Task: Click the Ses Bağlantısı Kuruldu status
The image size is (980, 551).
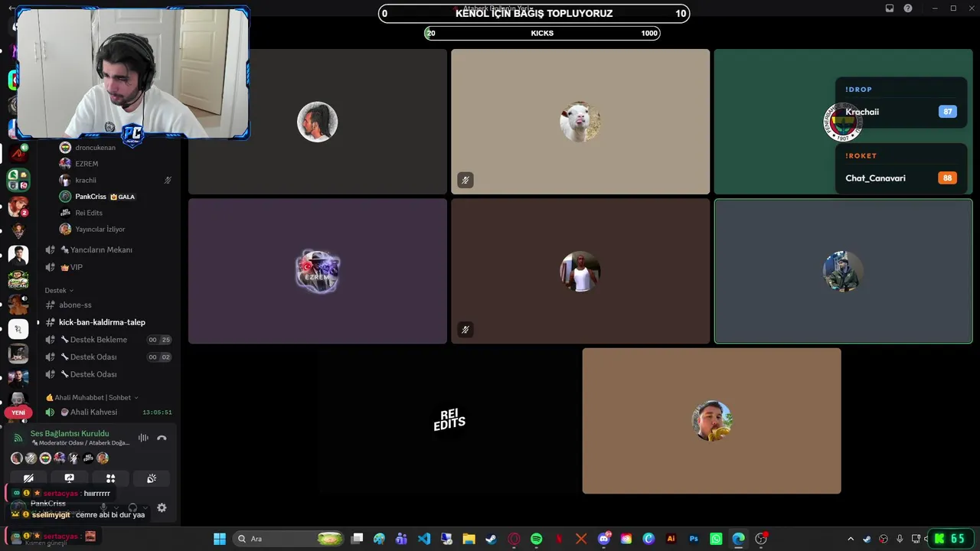Action: [70, 433]
